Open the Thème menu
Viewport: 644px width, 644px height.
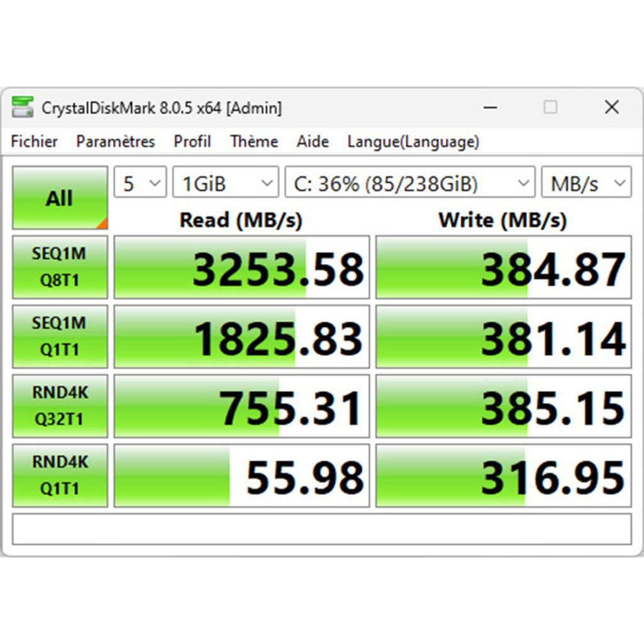pos(253,142)
